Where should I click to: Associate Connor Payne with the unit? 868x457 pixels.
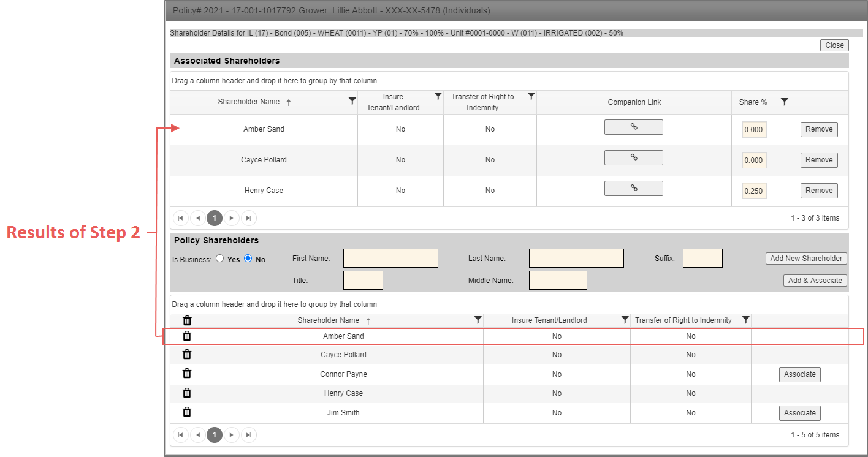coord(800,374)
